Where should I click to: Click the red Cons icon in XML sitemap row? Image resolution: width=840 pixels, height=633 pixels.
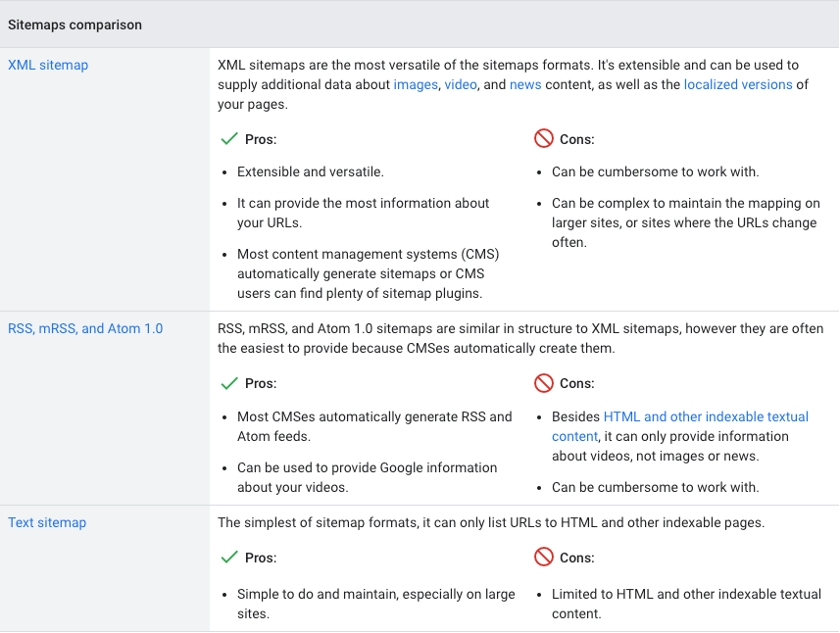tap(544, 139)
